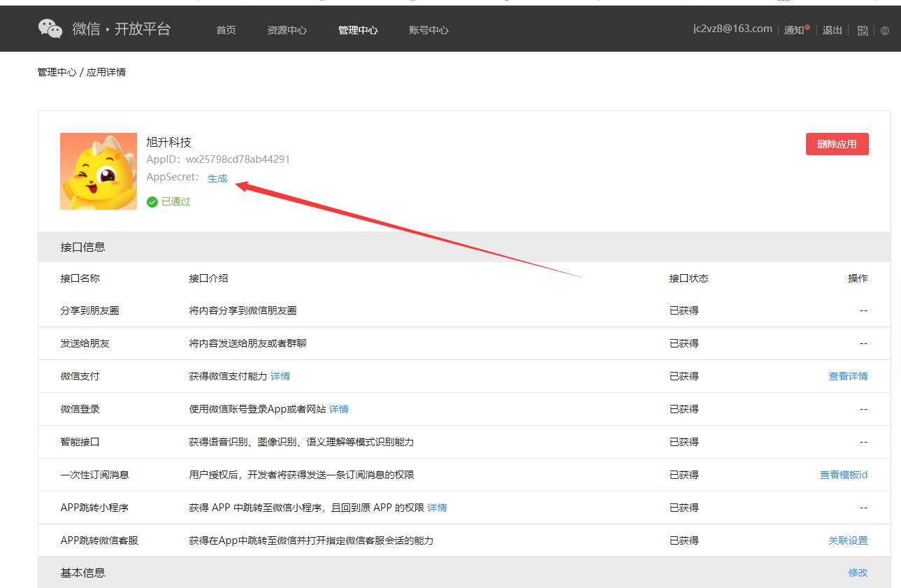The height and width of the screenshot is (588, 901).
Task: Click description 使用微信账号登录App或者网站
Action: click(257, 409)
